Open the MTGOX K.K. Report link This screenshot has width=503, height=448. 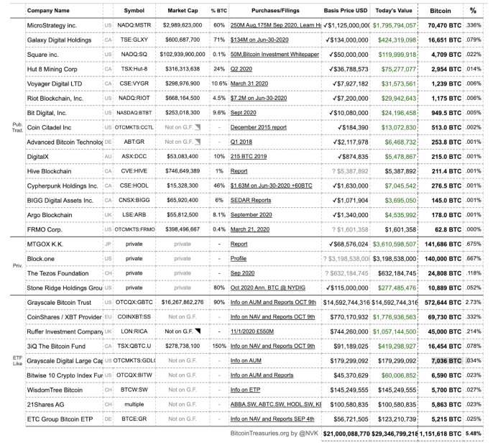click(x=239, y=244)
